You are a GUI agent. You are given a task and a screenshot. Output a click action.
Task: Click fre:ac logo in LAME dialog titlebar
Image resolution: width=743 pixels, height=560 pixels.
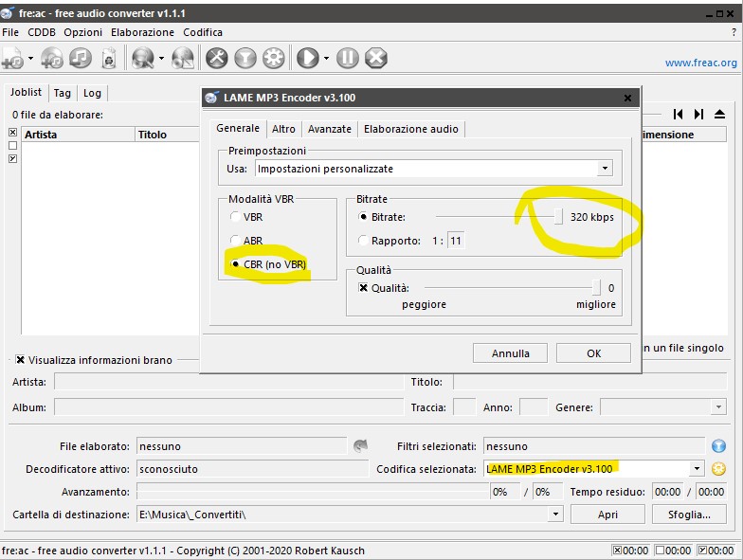tap(212, 98)
